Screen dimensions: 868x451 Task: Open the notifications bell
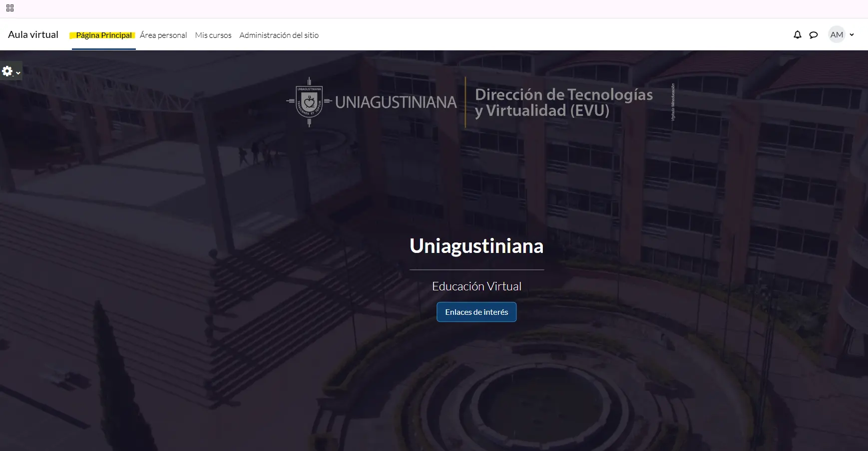point(798,35)
